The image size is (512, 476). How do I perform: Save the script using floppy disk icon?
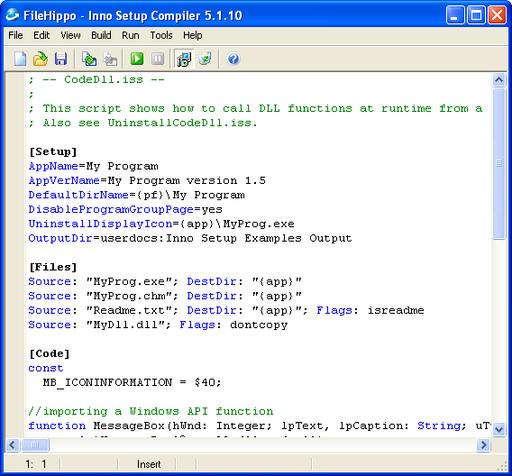[61, 59]
